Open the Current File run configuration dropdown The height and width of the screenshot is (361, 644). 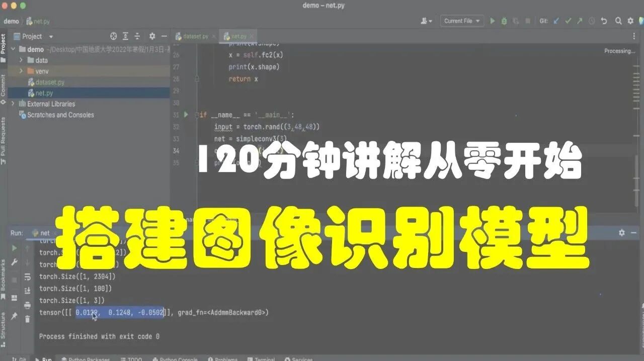tap(462, 21)
